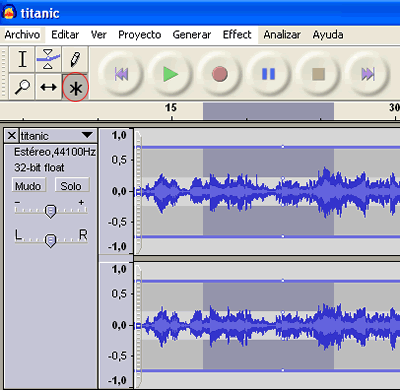Click the Audacity icon in title bar
Screen dimensions: 400x390
coord(9,13)
